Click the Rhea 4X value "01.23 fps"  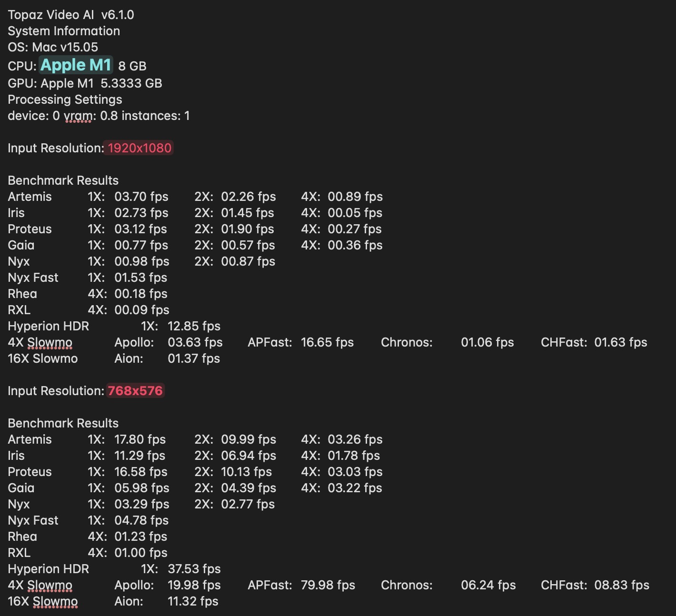(141, 537)
